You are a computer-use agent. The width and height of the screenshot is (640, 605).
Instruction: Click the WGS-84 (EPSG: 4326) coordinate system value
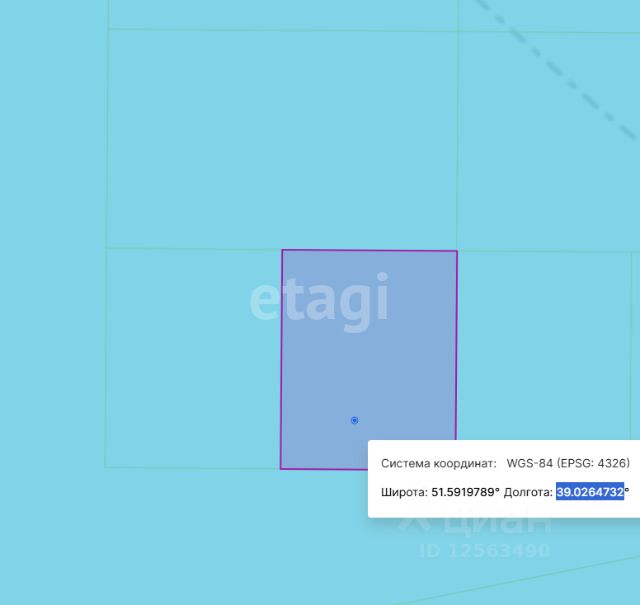pyautogui.click(x=568, y=463)
